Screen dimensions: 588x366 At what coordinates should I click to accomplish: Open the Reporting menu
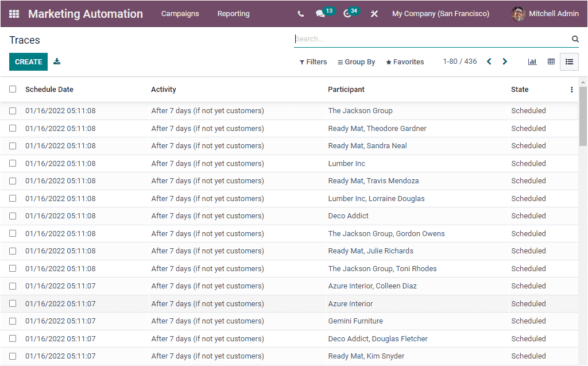tap(233, 13)
